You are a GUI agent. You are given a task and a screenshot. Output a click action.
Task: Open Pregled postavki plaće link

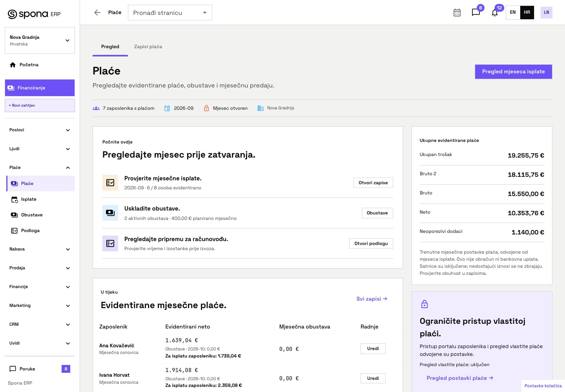[x=460, y=378]
